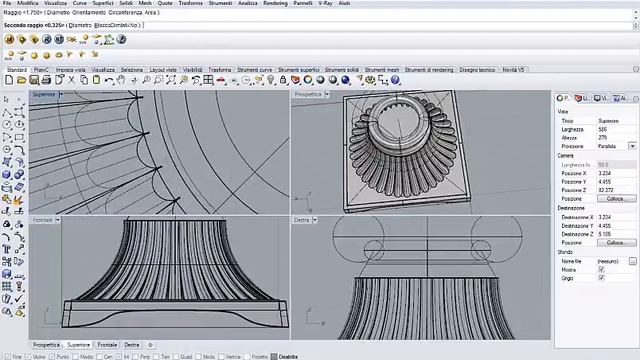640x360 pixels.
Task: Toggle the Vicino osnap checkbox
Action: pos(28,357)
